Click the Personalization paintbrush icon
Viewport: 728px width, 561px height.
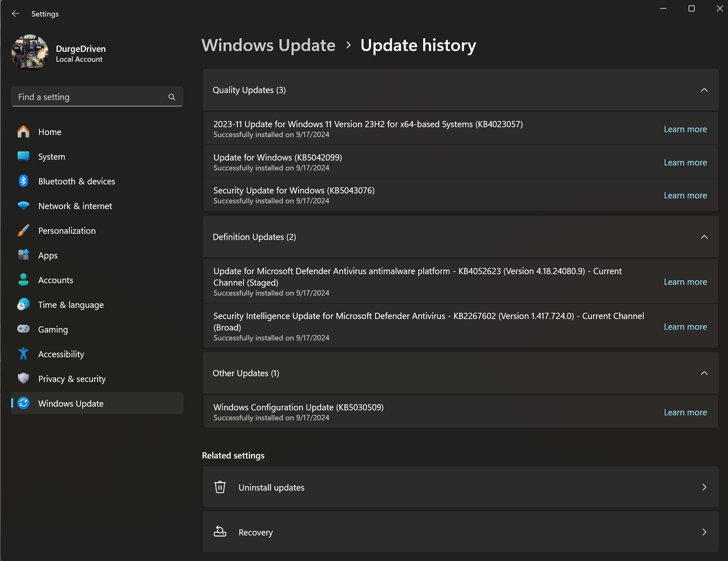[23, 230]
